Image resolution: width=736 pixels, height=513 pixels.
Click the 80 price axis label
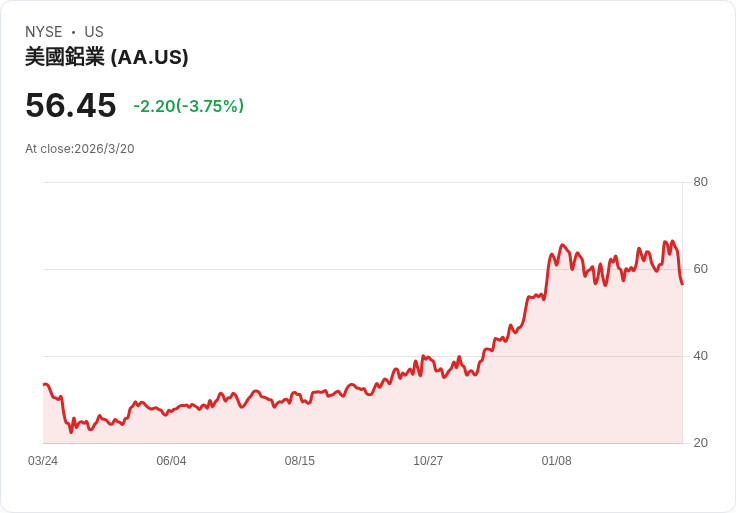pos(700,182)
